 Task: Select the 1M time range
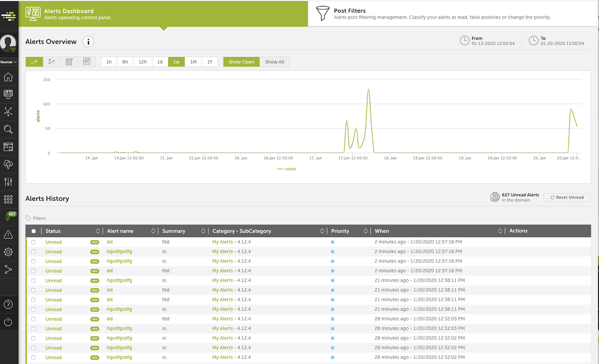[x=193, y=61]
